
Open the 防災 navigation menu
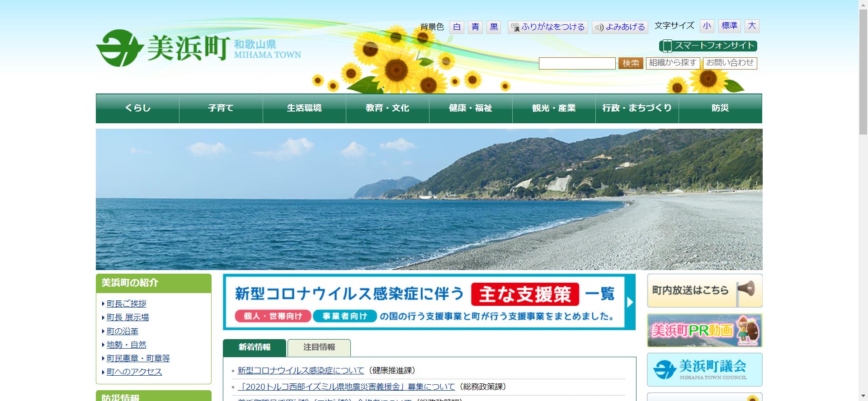point(720,108)
